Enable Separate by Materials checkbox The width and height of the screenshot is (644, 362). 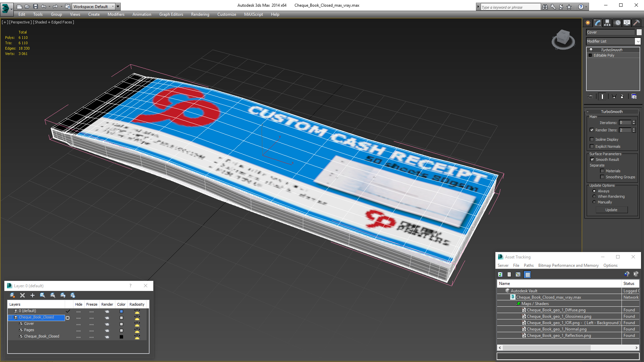(x=602, y=171)
